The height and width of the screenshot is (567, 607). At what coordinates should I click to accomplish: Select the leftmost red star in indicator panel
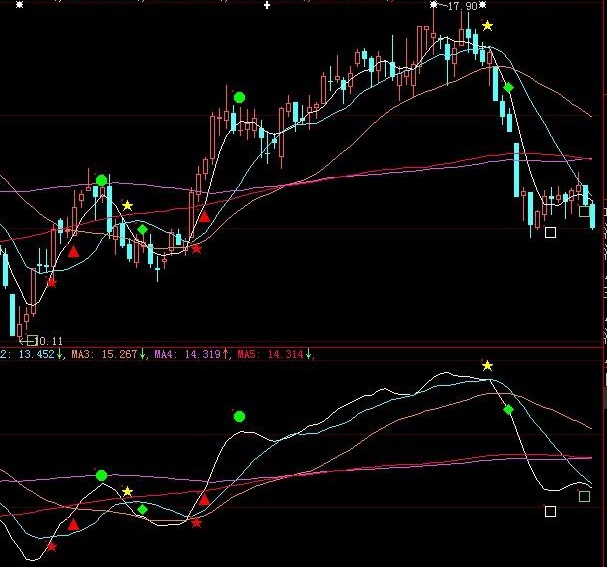[51, 546]
